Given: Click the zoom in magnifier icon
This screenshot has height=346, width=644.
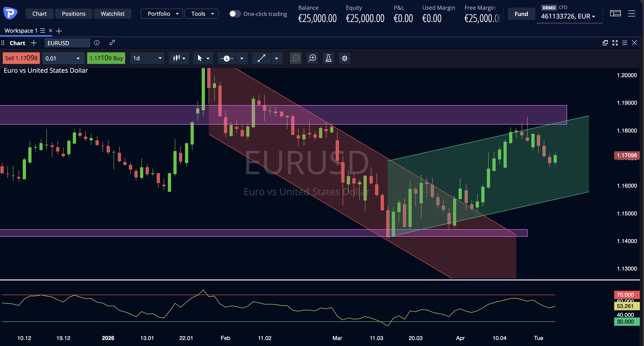Looking at the screenshot, I should (312, 58).
